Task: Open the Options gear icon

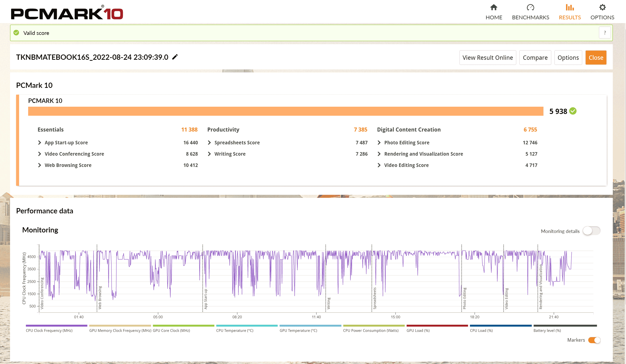Action: (602, 8)
